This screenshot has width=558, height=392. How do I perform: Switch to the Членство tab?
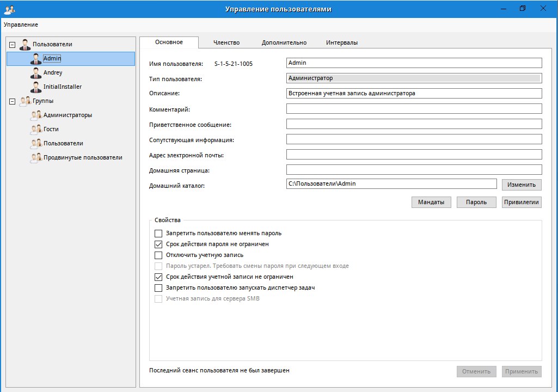[x=226, y=42]
